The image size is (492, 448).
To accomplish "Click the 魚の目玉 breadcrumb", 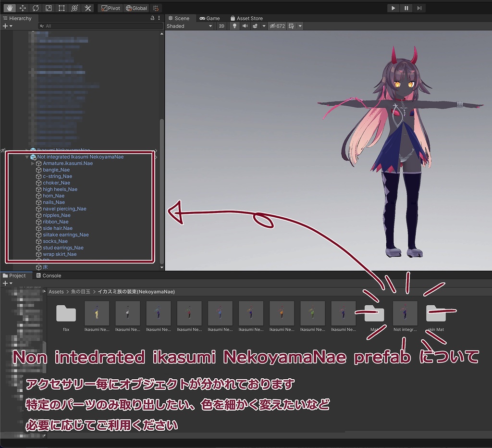I will (81, 292).
